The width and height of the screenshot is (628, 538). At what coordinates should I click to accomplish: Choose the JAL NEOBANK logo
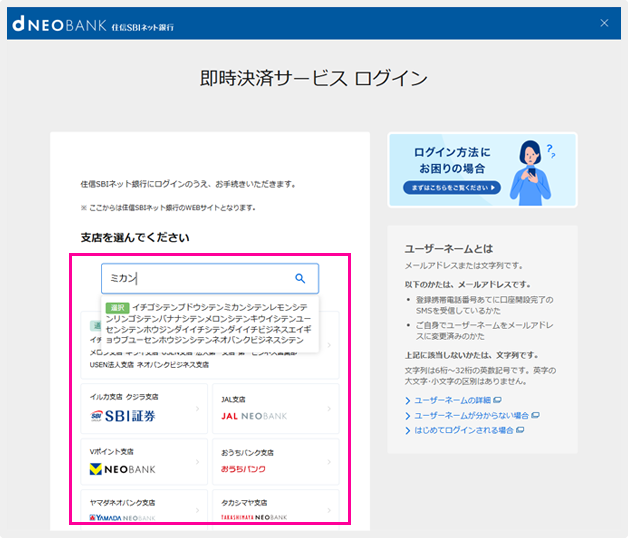[x=256, y=415]
